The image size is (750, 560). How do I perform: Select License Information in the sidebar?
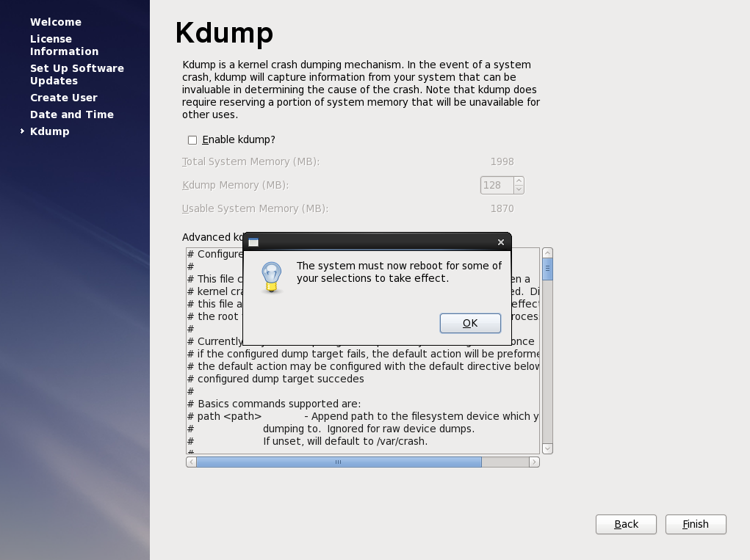coord(64,45)
